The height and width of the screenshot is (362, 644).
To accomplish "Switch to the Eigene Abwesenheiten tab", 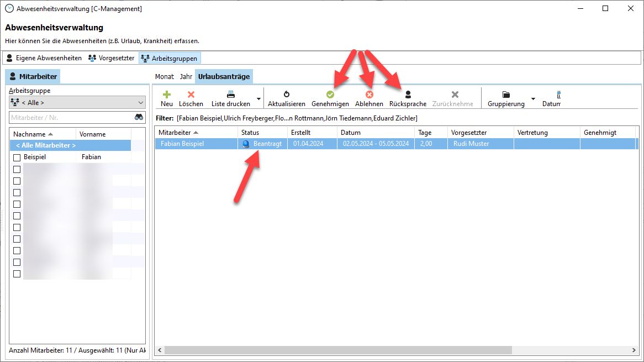I will pos(44,58).
